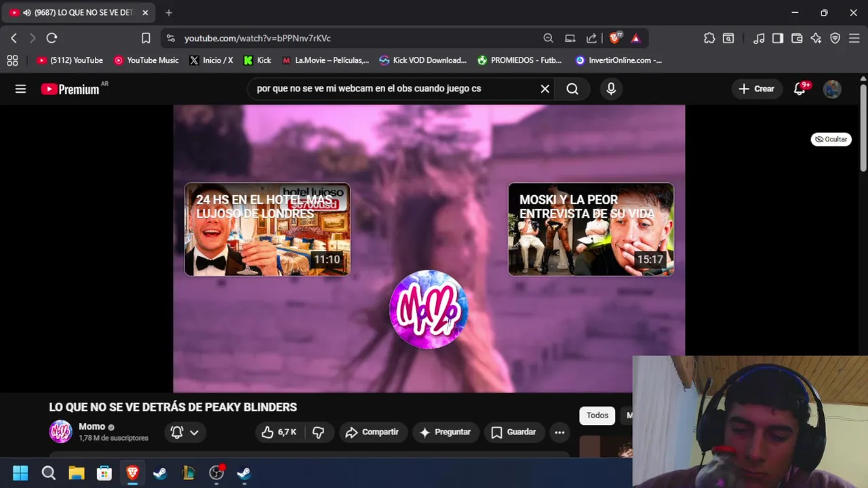Start voice search with the microphone

(611, 89)
